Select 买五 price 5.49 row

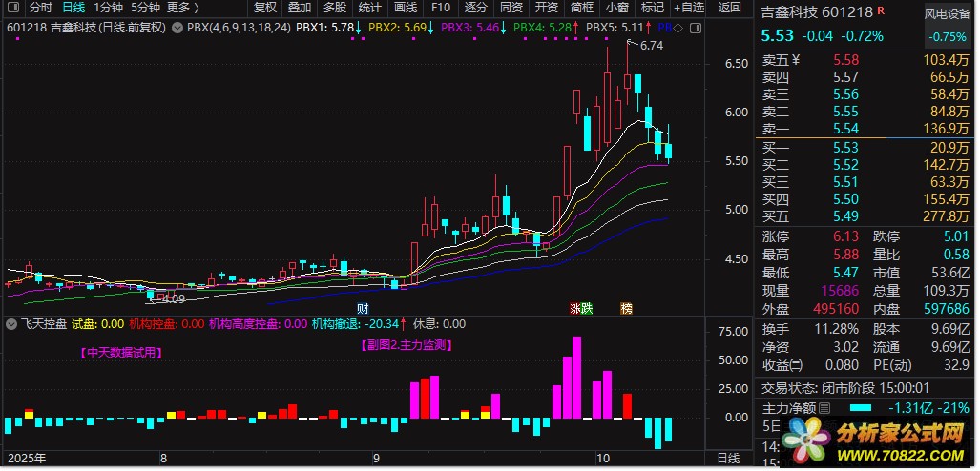click(x=865, y=216)
